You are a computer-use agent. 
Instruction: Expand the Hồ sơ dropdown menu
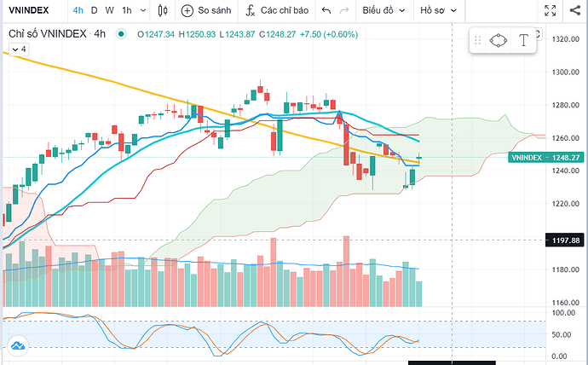pyautogui.click(x=443, y=11)
